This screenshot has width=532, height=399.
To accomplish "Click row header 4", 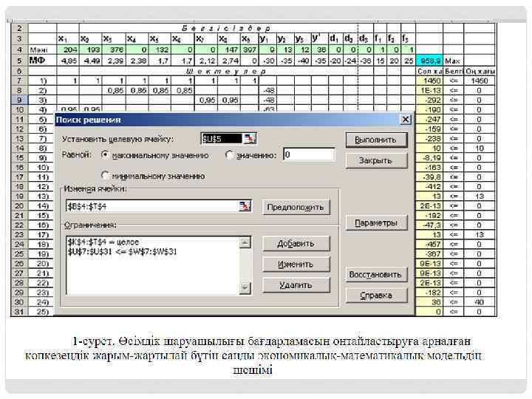I will pyautogui.click(x=20, y=50).
